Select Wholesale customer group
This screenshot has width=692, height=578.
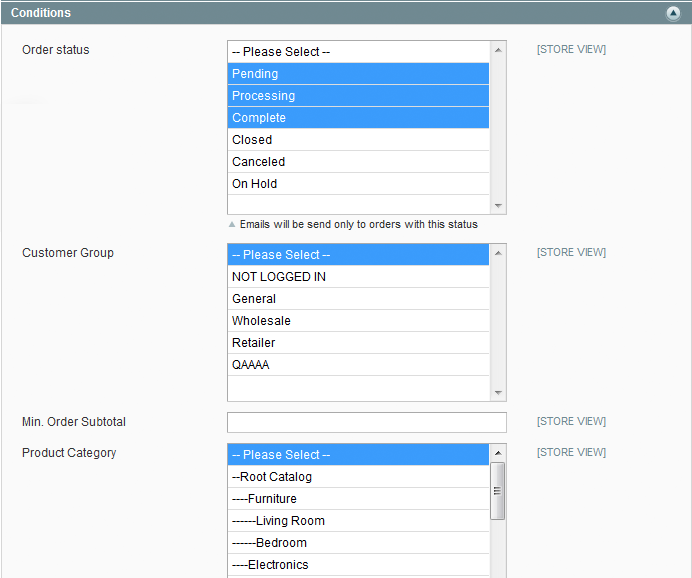point(358,321)
